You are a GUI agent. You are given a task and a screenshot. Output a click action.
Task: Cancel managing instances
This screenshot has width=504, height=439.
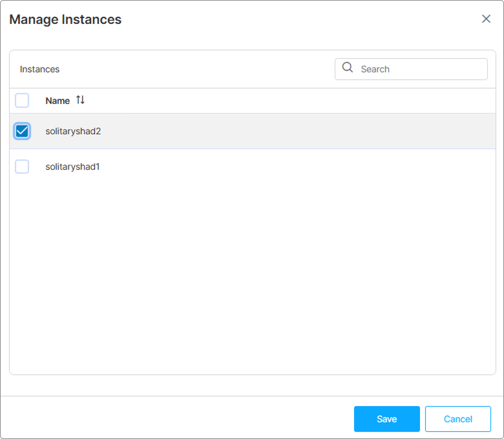(x=457, y=419)
